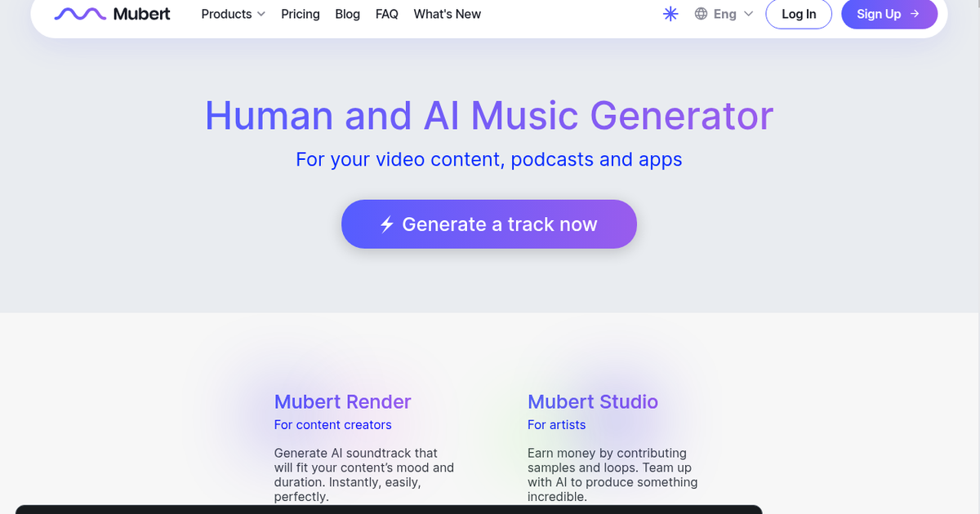
Task: Click 'For artists' subtitle
Action: point(557,425)
